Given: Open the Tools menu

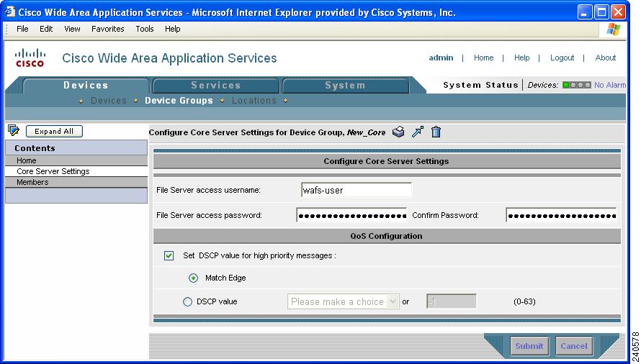Looking at the screenshot, I should tap(145, 29).
